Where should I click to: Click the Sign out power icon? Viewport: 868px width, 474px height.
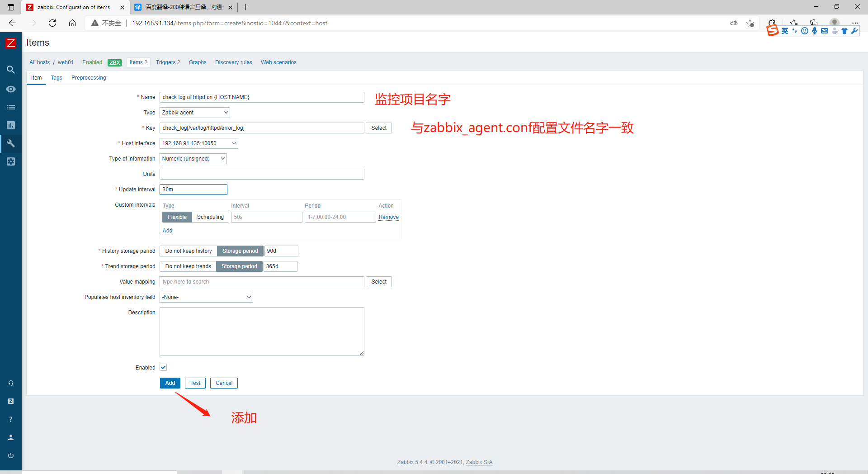(x=11, y=455)
